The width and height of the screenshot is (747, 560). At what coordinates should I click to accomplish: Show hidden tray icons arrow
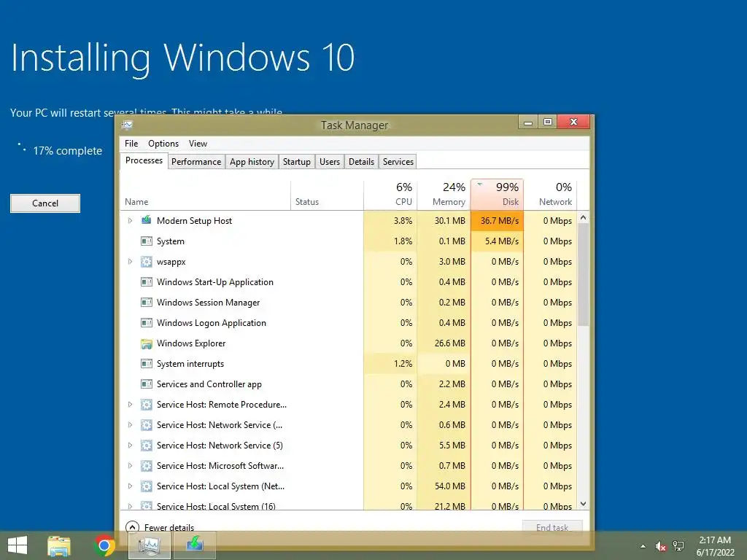643,546
